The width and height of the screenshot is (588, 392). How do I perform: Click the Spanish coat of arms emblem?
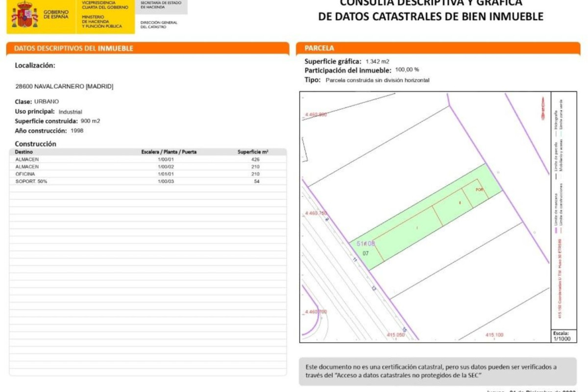coord(24,15)
